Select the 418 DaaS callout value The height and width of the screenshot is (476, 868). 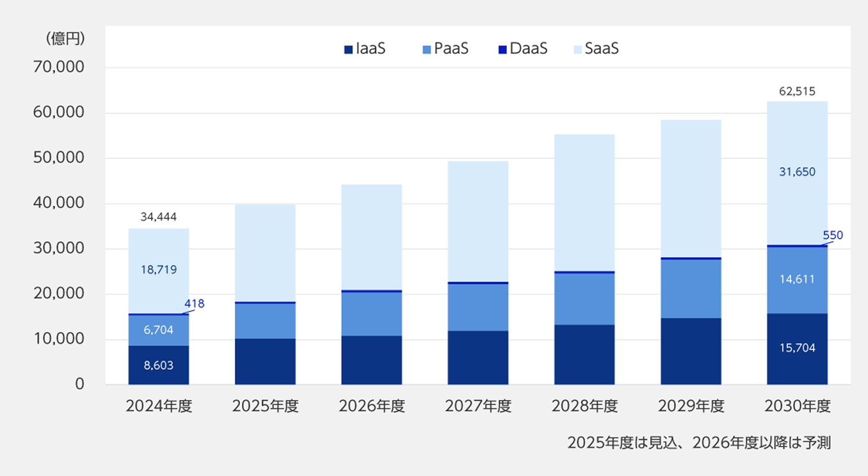click(x=194, y=304)
